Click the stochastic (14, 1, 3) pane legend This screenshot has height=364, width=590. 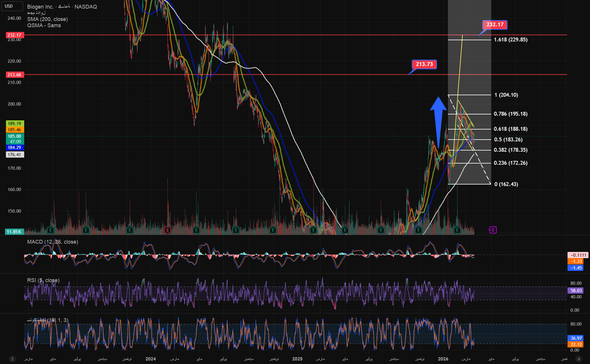pos(47,320)
